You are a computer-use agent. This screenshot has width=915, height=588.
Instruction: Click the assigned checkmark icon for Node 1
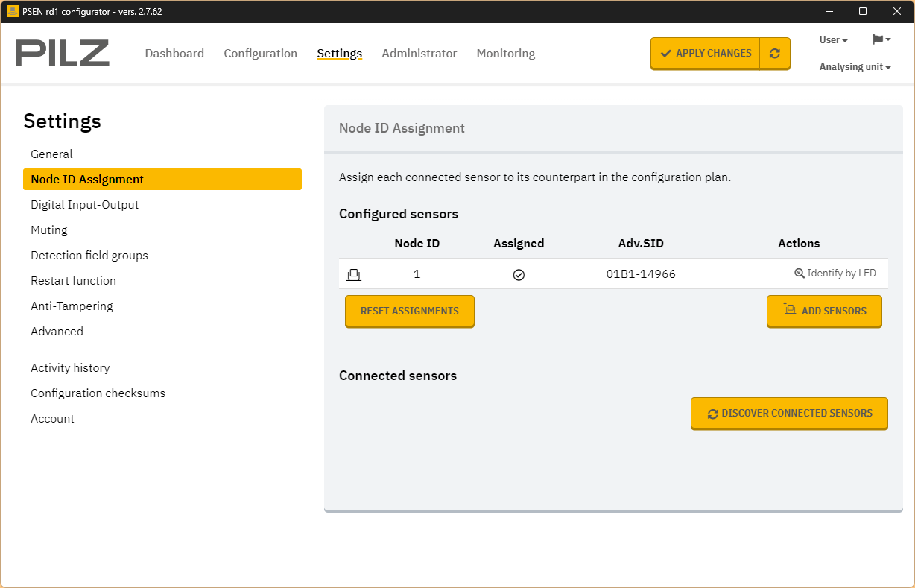pos(519,274)
